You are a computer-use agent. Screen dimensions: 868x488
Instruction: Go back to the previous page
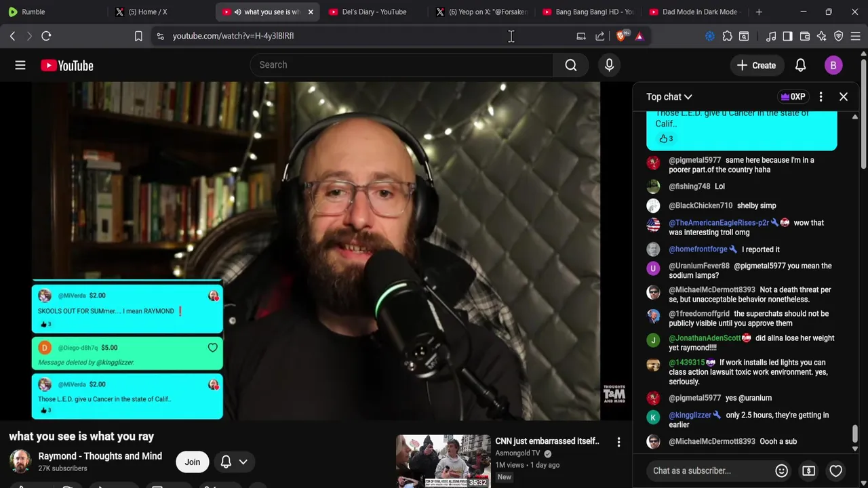coord(12,36)
